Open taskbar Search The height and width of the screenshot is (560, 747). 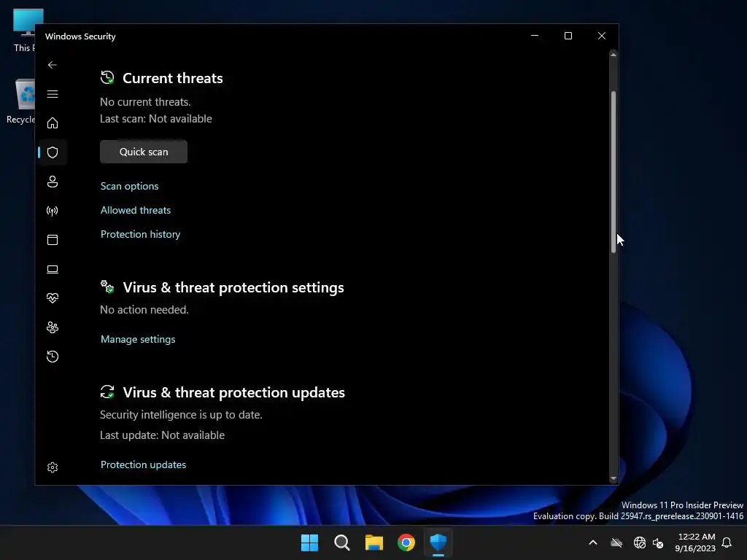click(342, 542)
